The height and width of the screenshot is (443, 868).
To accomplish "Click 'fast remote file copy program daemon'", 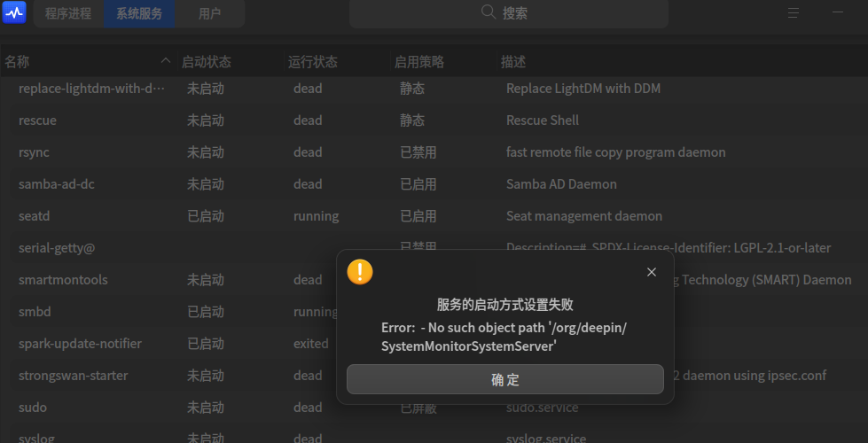I will click(x=615, y=152).
